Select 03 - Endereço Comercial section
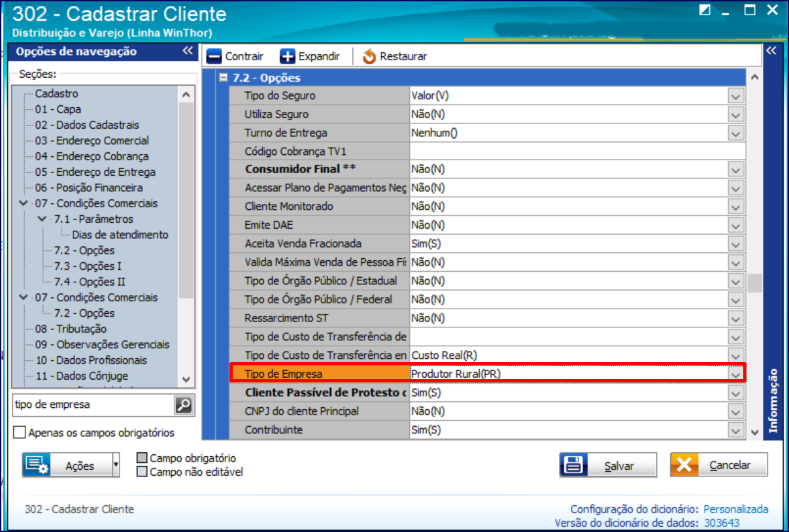This screenshot has height=532, width=789. pos(92,141)
